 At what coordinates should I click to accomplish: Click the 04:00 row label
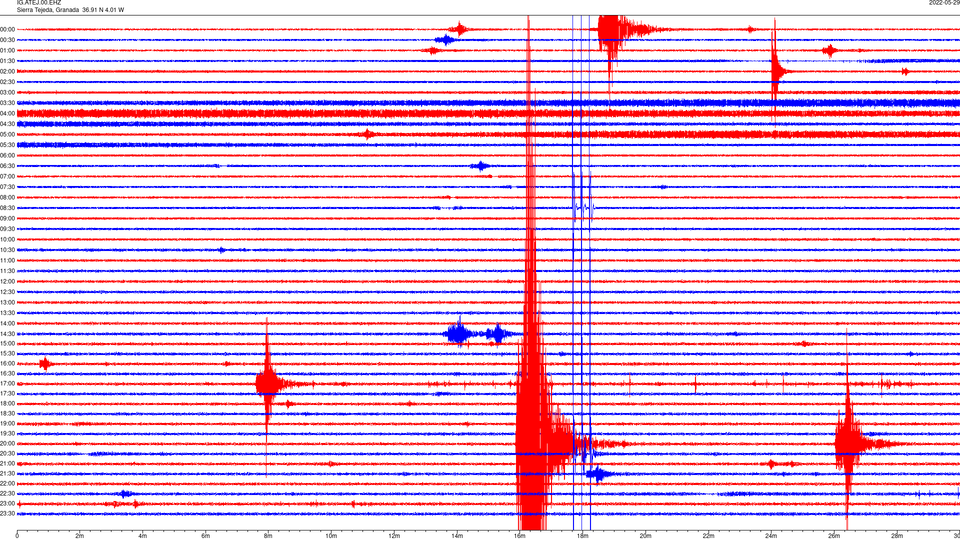tap(7, 113)
